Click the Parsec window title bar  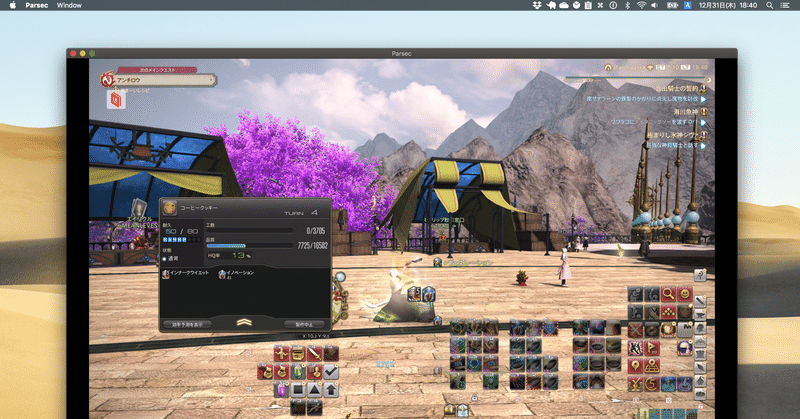[x=402, y=53]
